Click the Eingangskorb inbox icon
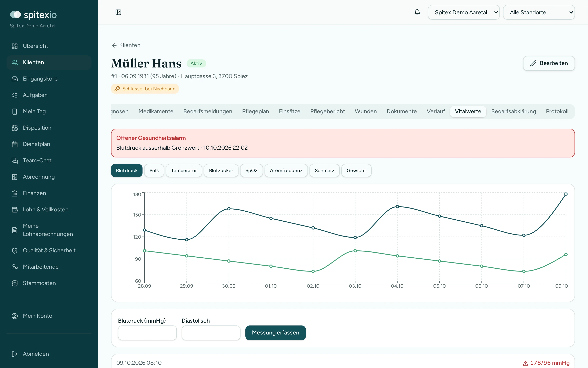588x368 pixels. pyautogui.click(x=14, y=79)
